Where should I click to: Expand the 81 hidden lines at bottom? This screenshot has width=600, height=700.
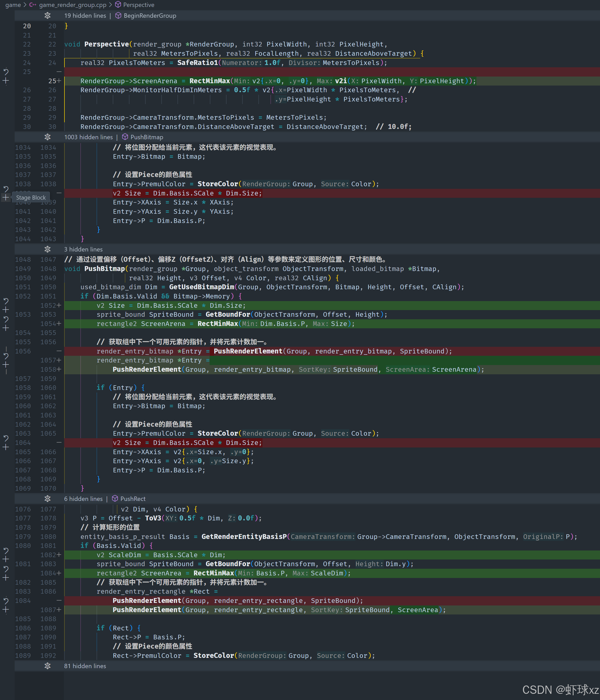tap(47, 666)
